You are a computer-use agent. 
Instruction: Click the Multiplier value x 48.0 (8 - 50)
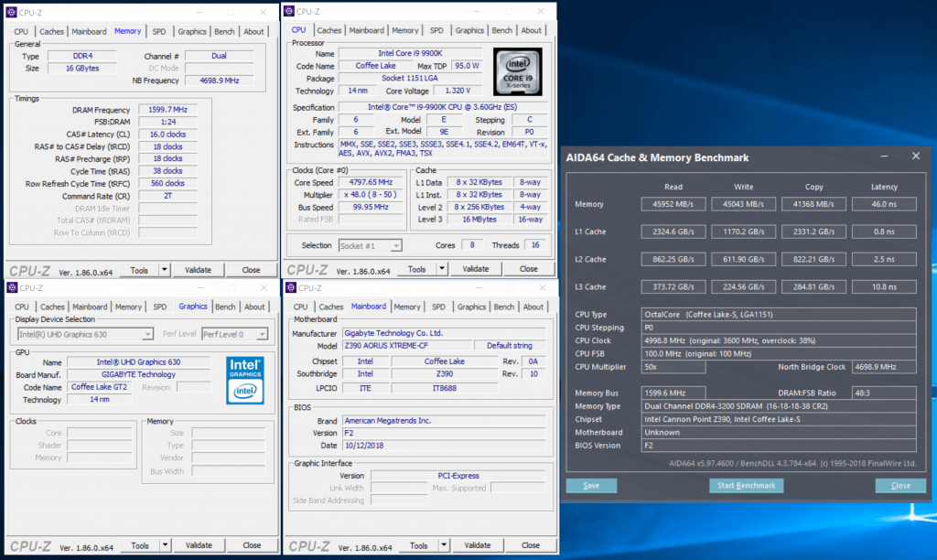pos(371,195)
